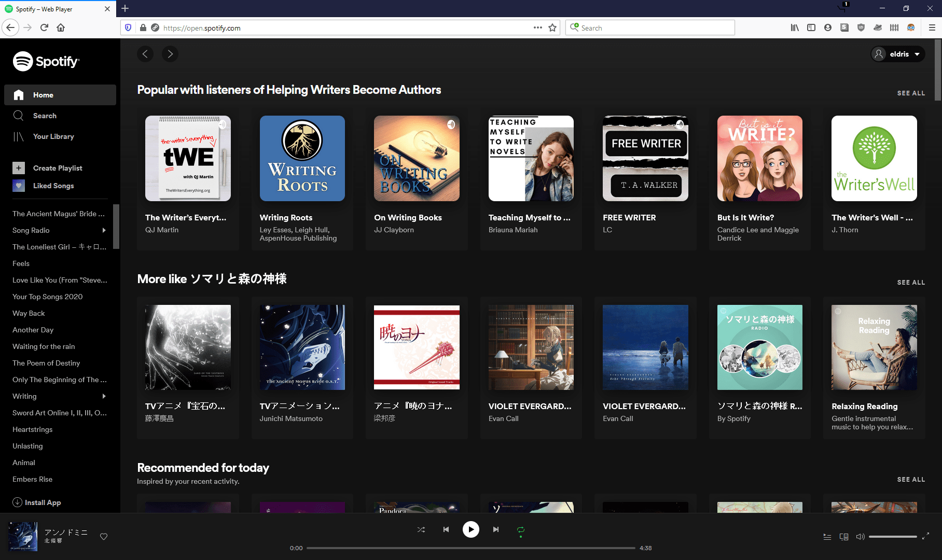Open Your Top Songs 2020 playlist
This screenshot has height=560, width=942.
click(48, 297)
